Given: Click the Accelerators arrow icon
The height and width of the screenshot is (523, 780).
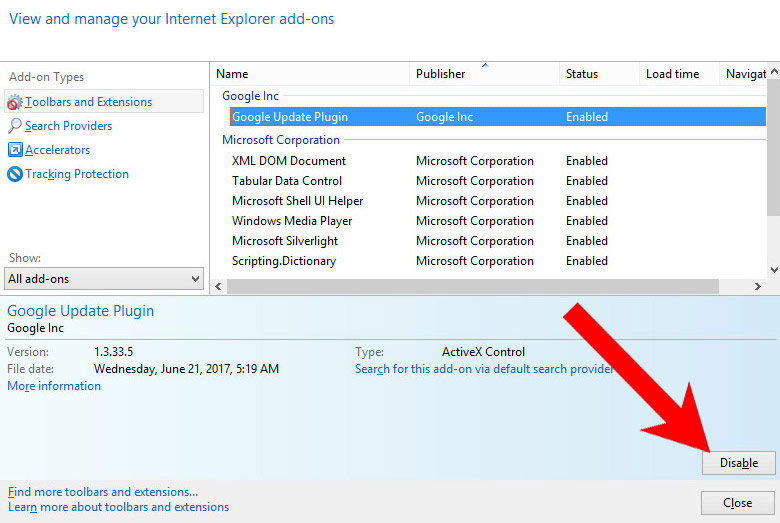Looking at the screenshot, I should click(x=15, y=149).
